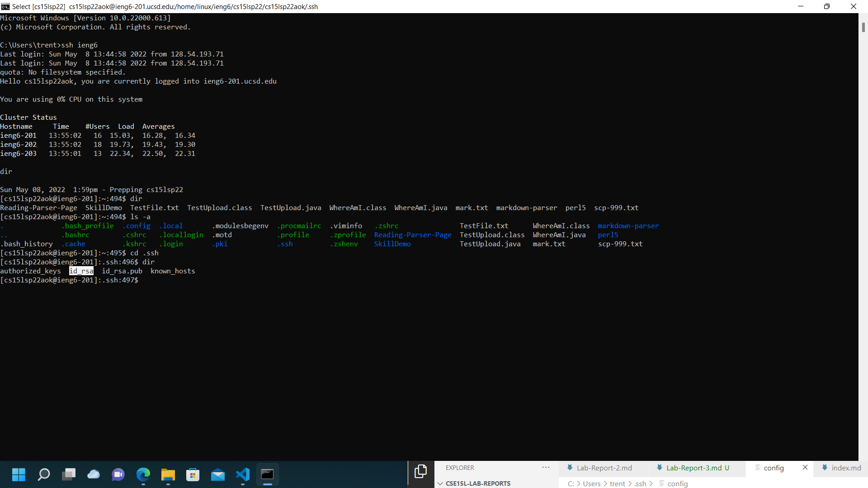Switch to the Lab-Report-2.md tab

(x=604, y=468)
